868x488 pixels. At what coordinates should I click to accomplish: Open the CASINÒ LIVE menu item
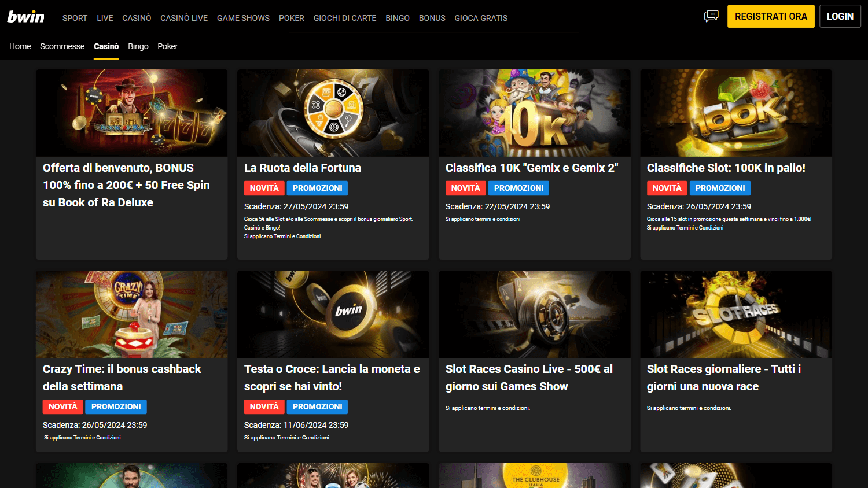184,18
